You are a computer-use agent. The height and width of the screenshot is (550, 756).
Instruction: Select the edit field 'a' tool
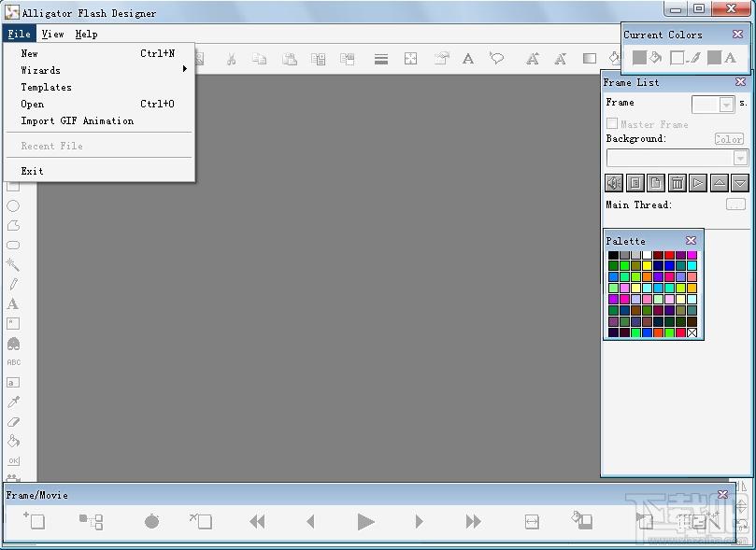pyautogui.click(x=13, y=383)
